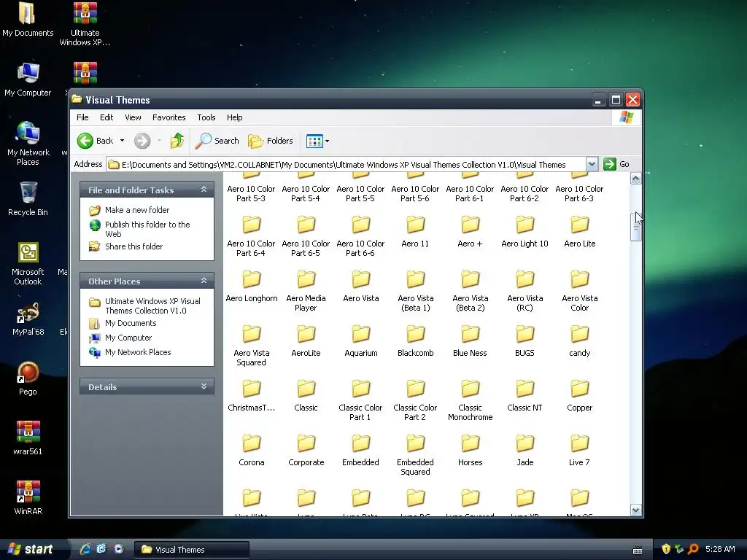Select the Jade folder
Image resolution: width=747 pixels, height=560 pixels.
[x=525, y=451]
